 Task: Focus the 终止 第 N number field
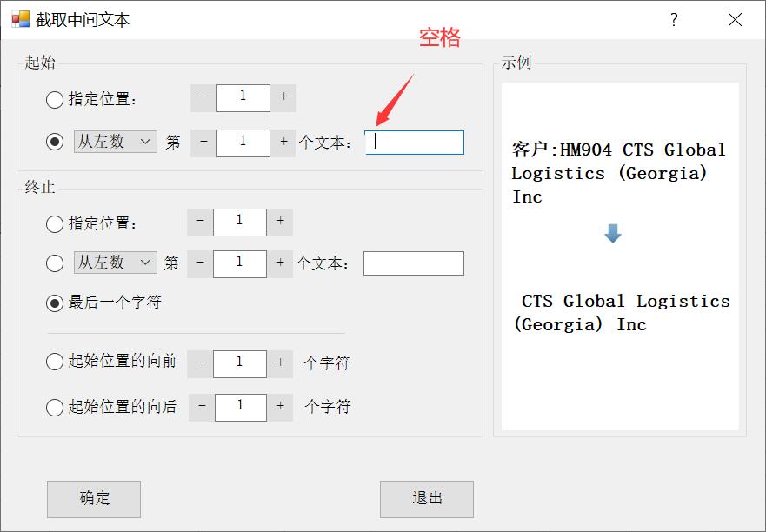(x=240, y=263)
